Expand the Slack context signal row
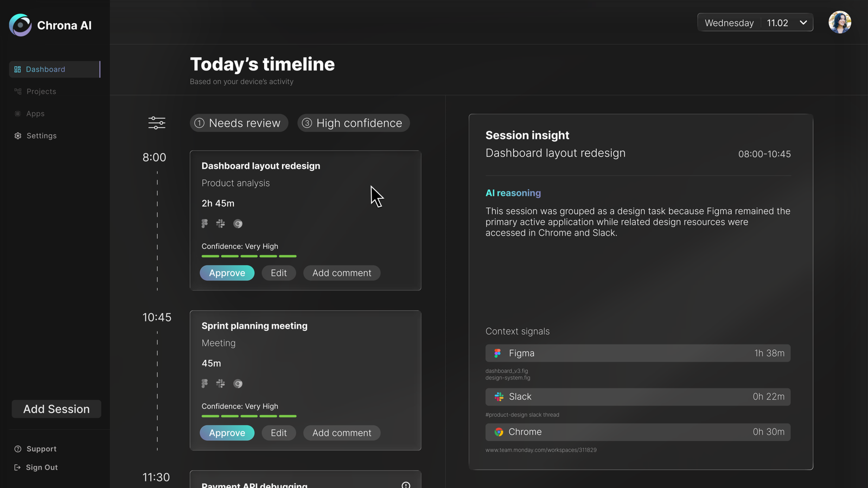 click(637, 397)
